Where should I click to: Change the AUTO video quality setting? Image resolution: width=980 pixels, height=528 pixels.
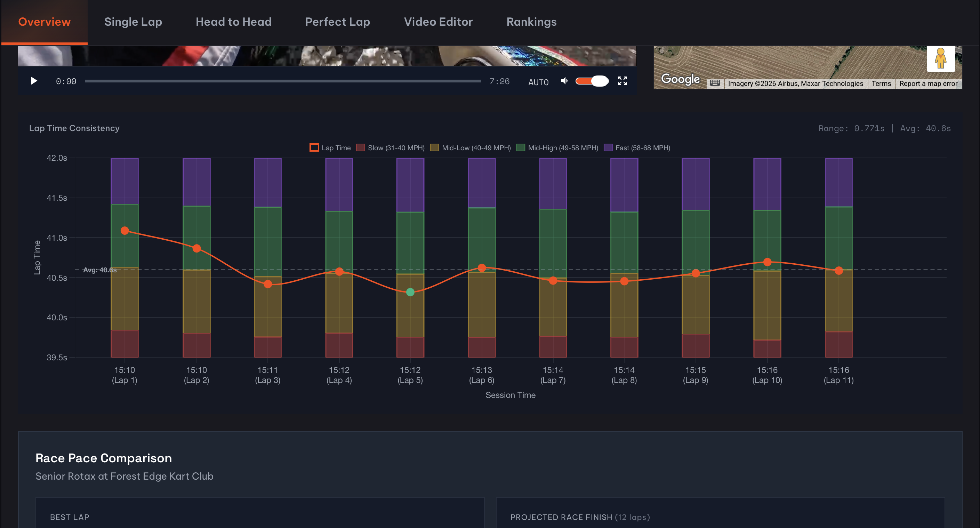[538, 82]
